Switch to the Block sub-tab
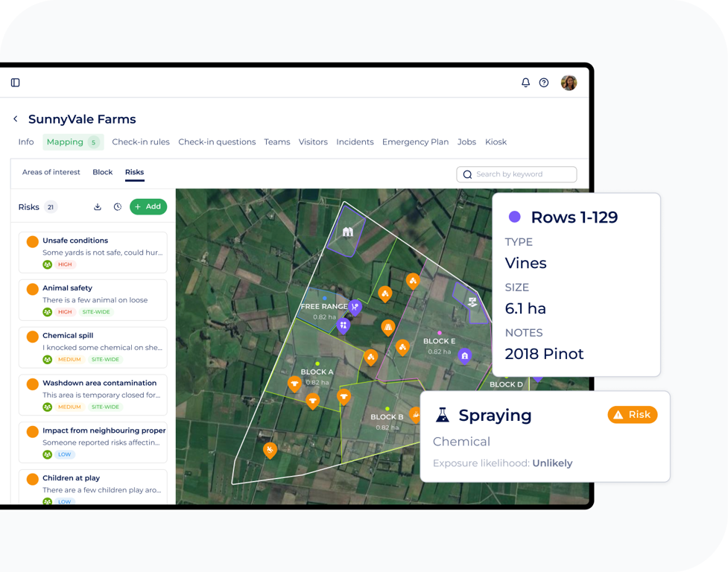The image size is (728, 572). point(102,172)
